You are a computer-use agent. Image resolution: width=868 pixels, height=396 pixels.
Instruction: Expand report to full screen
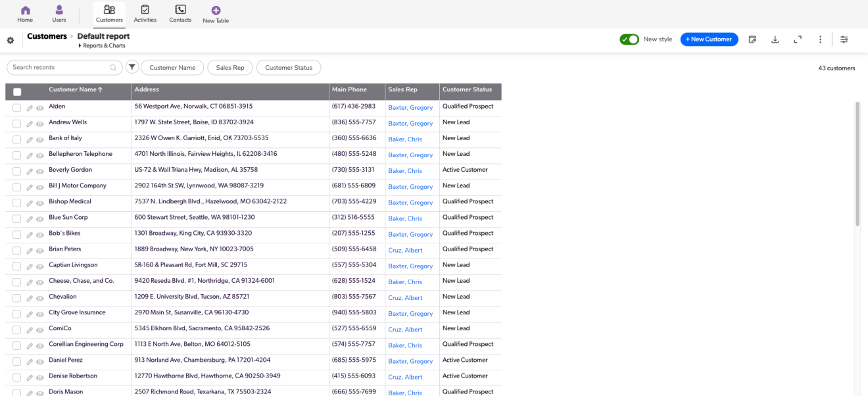798,39
